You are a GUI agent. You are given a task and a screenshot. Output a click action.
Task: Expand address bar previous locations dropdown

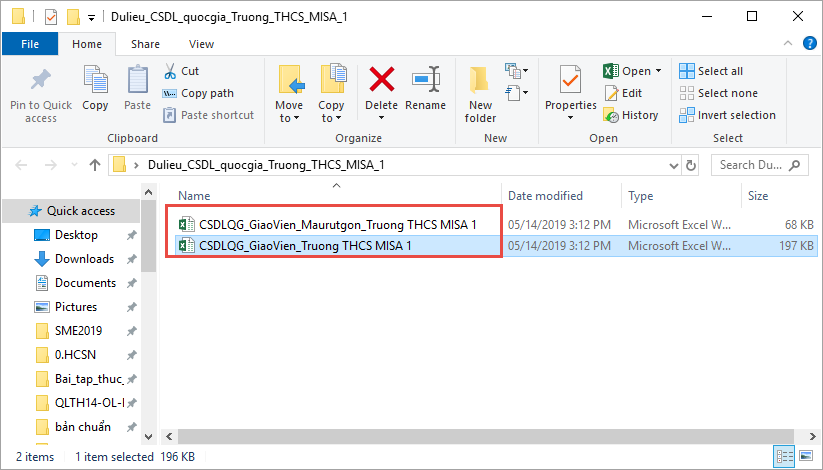point(674,166)
